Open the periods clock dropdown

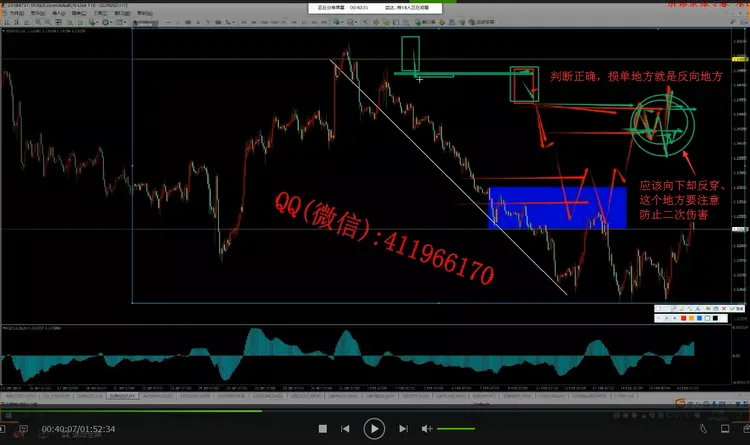(107, 22)
